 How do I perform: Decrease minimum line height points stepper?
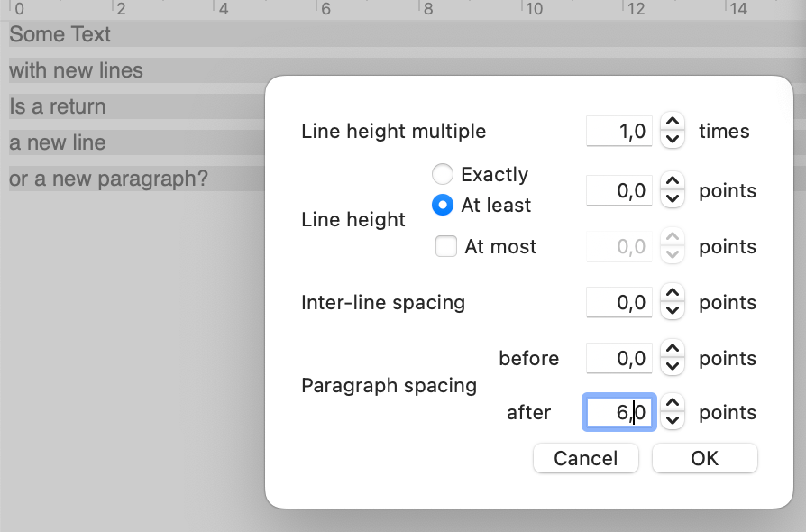pos(673,199)
